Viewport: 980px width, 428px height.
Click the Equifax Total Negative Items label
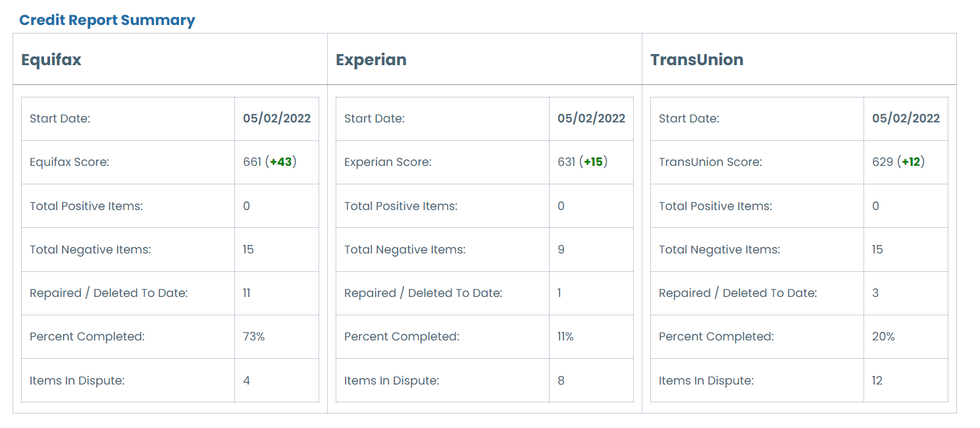coord(90,250)
